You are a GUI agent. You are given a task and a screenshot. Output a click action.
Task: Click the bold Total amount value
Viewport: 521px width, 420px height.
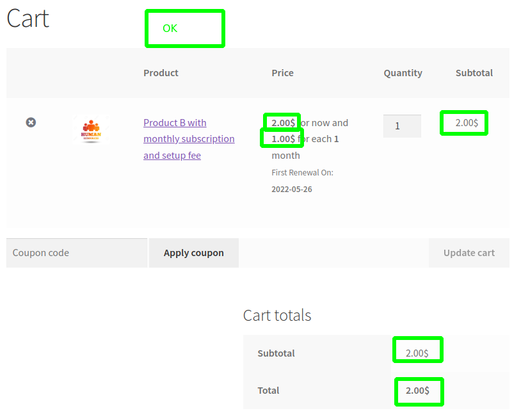(x=417, y=391)
